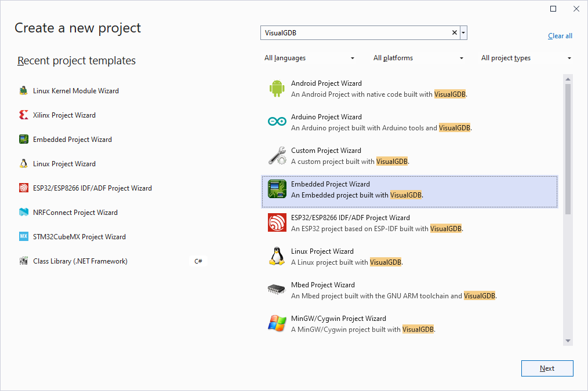Image resolution: width=588 pixels, height=391 pixels.
Task: Click the scrollbar up arrow in results
Action: click(x=568, y=79)
